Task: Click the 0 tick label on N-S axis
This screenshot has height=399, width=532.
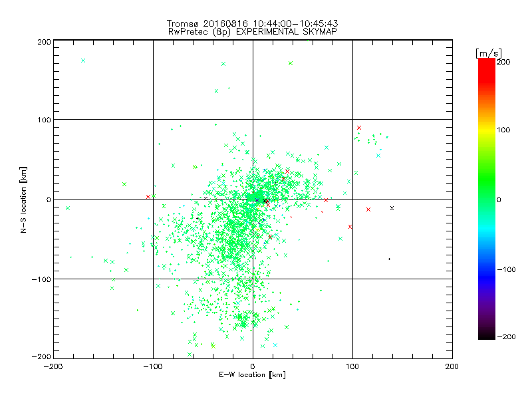Action: (x=49, y=200)
